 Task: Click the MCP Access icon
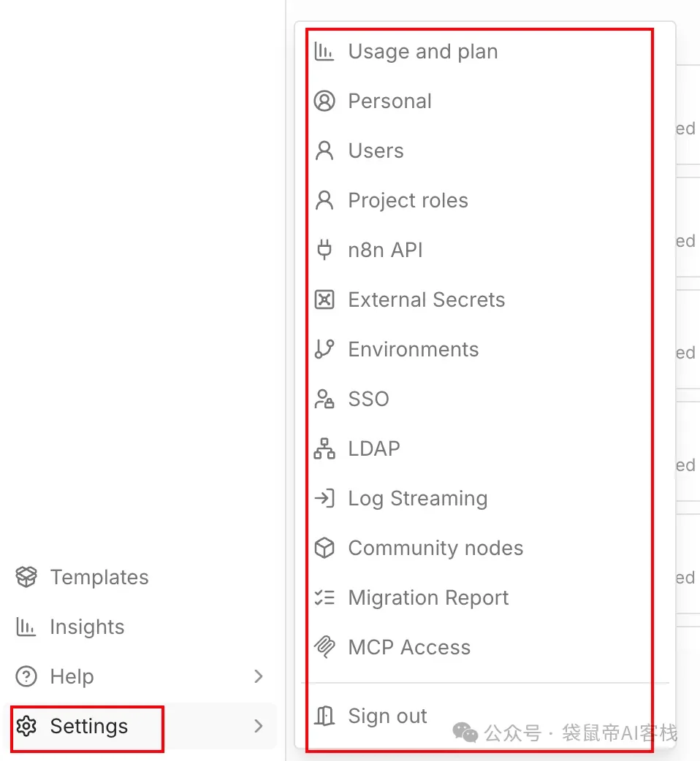(x=324, y=648)
